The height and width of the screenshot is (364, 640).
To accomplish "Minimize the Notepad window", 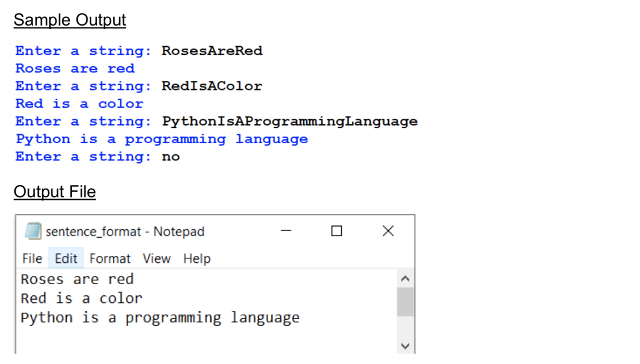I will [286, 230].
